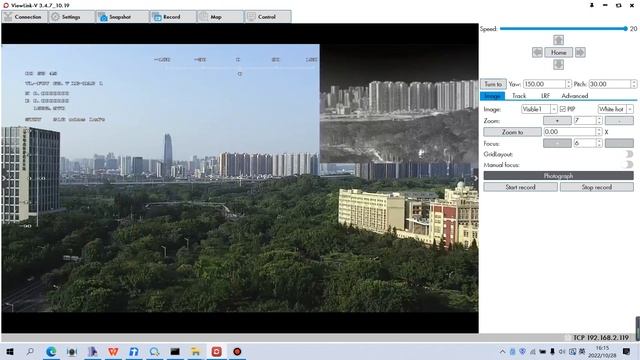Open the Windows Start menu
The height and width of the screenshot is (360, 640).
point(10,351)
